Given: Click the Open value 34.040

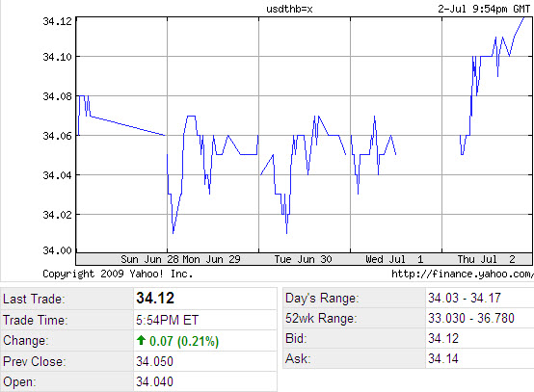Looking at the screenshot, I should click(x=154, y=381).
